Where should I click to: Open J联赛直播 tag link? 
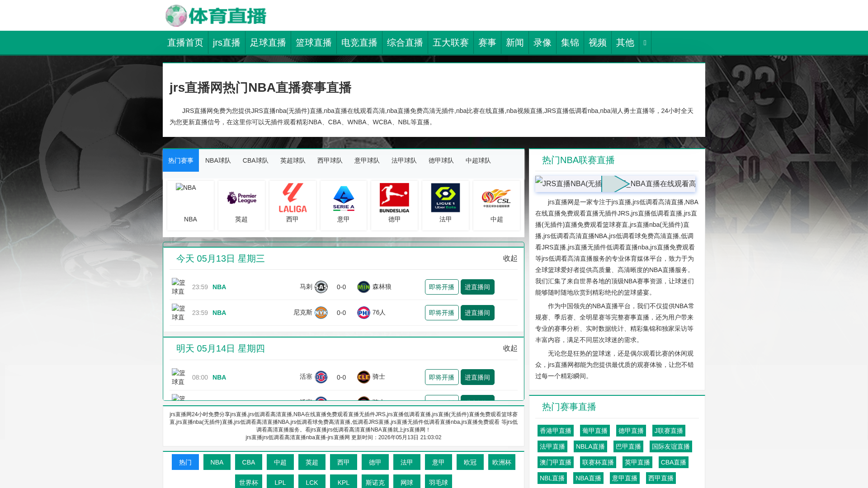[x=669, y=431]
